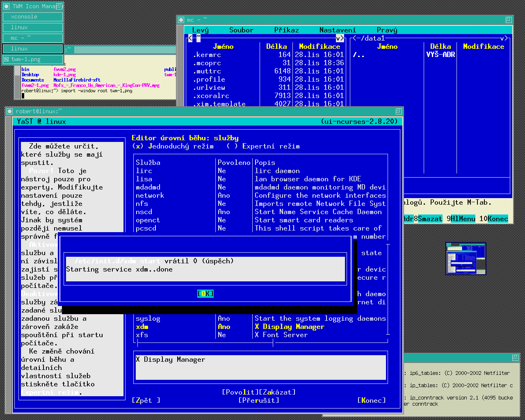This screenshot has width=525, height=420.
Task: Open the Soubor menu in Midnight Commander
Action: 242,30
